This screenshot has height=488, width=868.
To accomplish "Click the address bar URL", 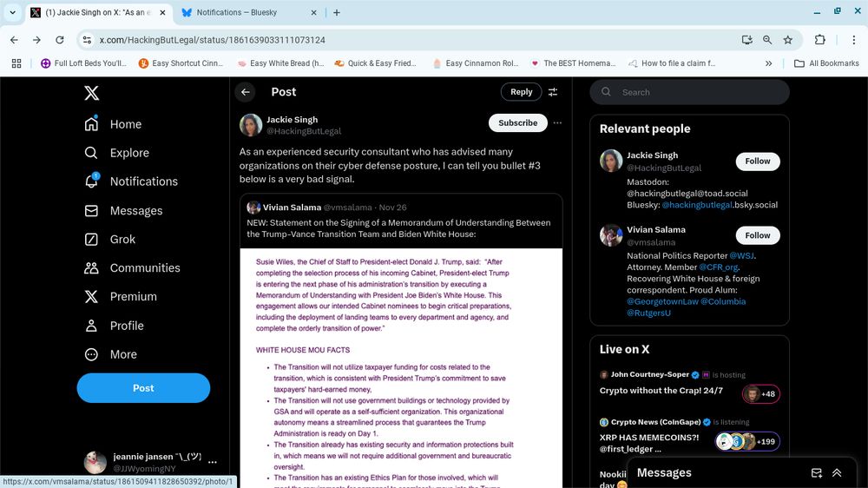I will 212,40.
